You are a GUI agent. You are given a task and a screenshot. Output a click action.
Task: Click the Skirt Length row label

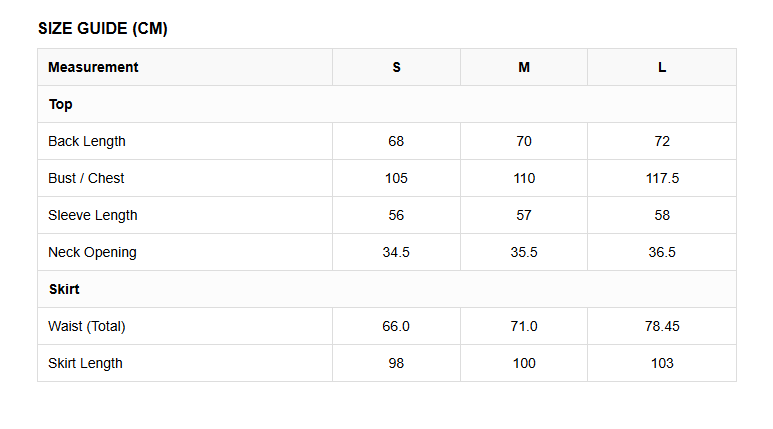pyautogui.click(x=85, y=363)
